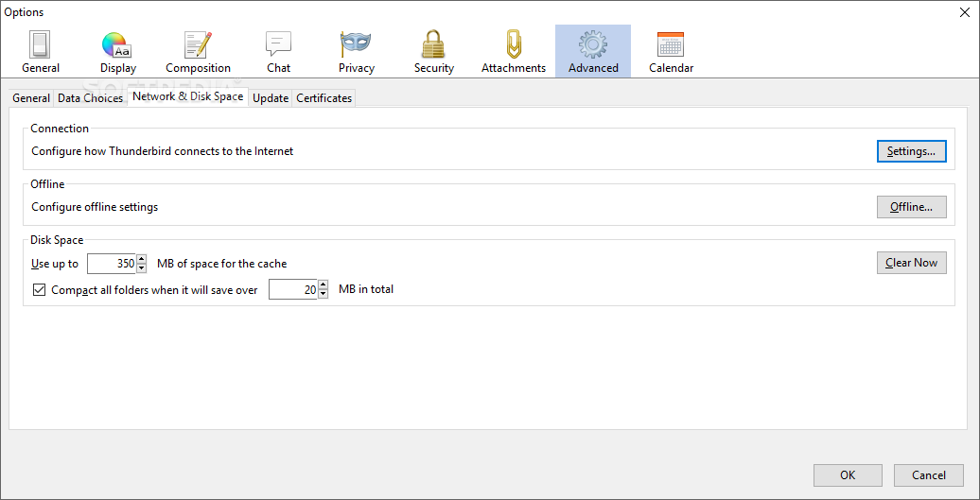Viewport: 980px width, 500px height.
Task: Switch to the Certificates tab
Action: pos(324,98)
